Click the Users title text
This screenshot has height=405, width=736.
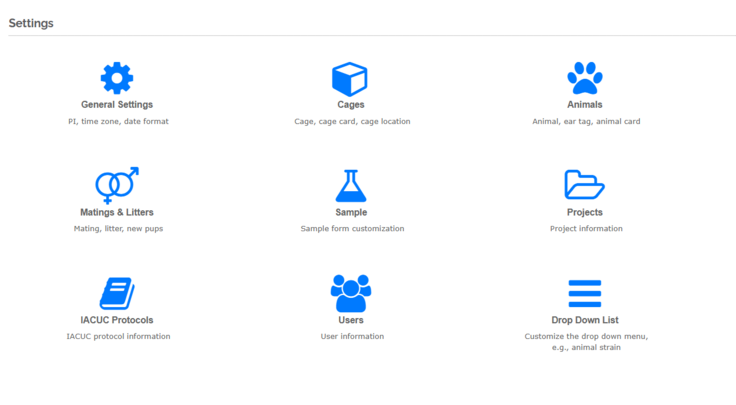(x=351, y=320)
